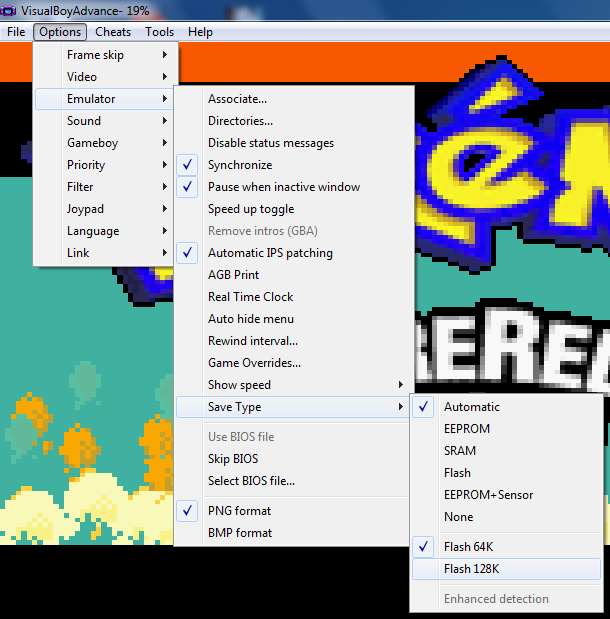Image resolution: width=610 pixels, height=619 pixels.
Task: Toggle Speed up toggle option
Action: pyautogui.click(x=293, y=209)
